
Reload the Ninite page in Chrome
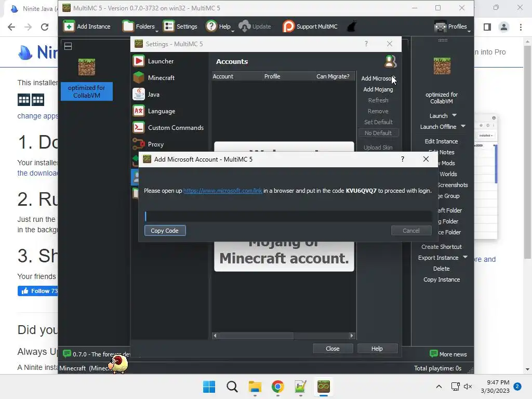45,27
